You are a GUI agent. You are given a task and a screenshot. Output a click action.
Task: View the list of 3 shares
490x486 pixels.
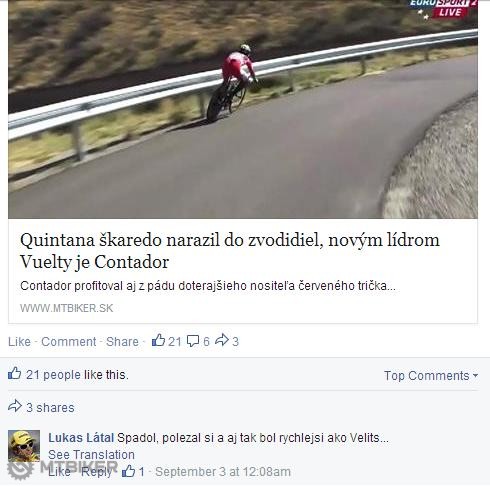pyautogui.click(x=50, y=408)
